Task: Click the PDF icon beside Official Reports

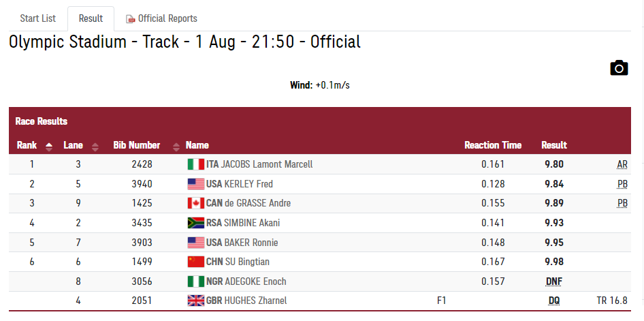Action: [131, 19]
